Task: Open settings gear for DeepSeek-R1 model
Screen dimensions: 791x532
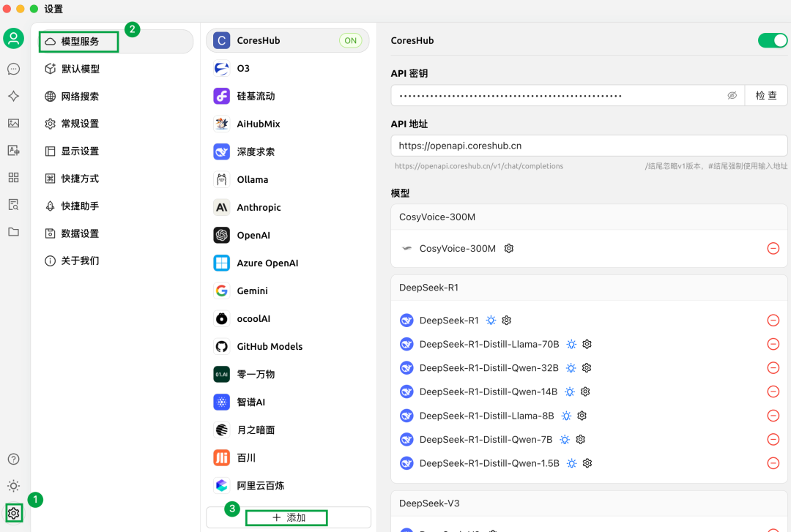Action: click(x=507, y=321)
